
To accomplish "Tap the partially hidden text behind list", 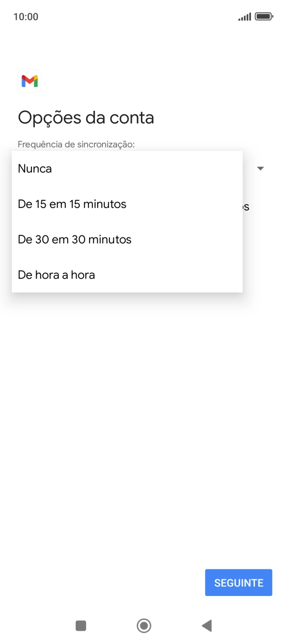I will (x=246, y=206).
